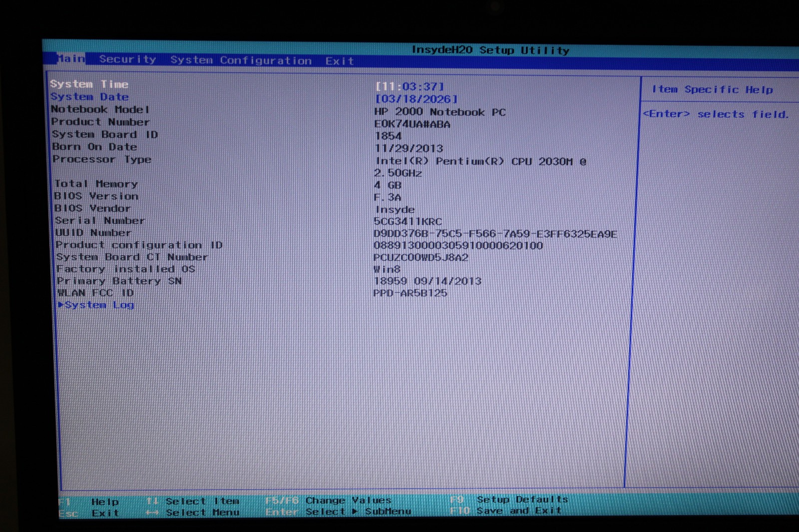Click the Win8 OS value
The width and height of the screenshot is (799, 532).
387,269
